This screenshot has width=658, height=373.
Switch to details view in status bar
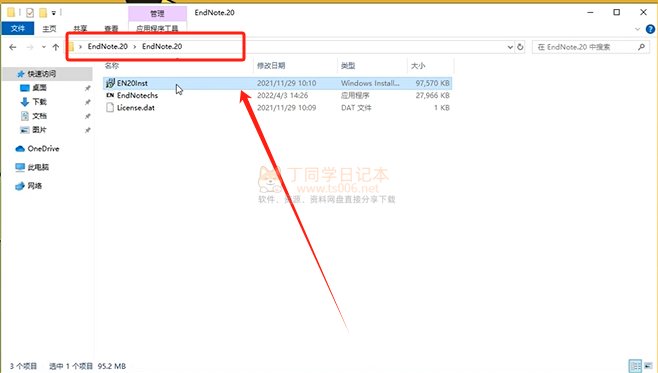635,365
